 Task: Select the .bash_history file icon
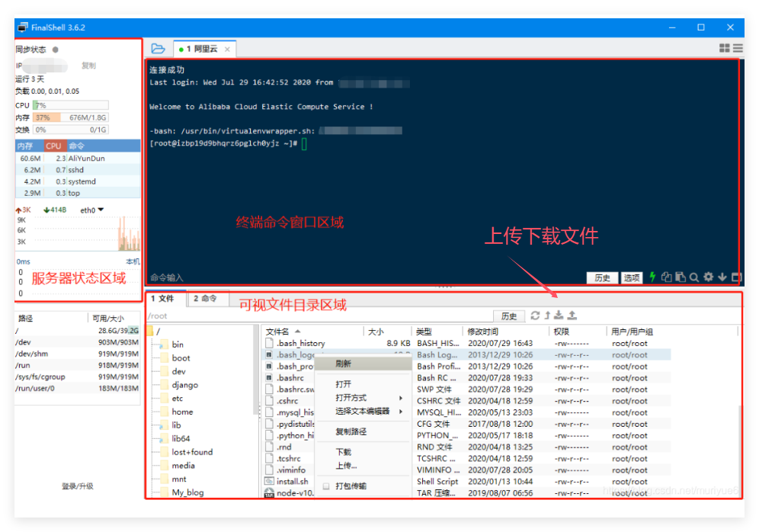pyautogui.click(x=270, y=343)
